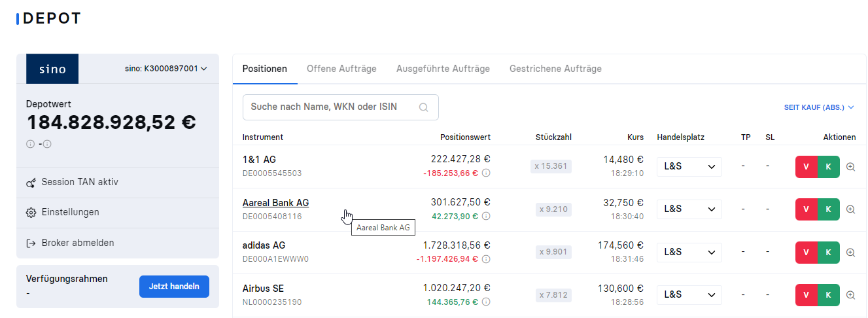Image resolution: width=868 pixels, height=318 pixels.
Task: Click ISIN NL0000235190
Action: 272,302
